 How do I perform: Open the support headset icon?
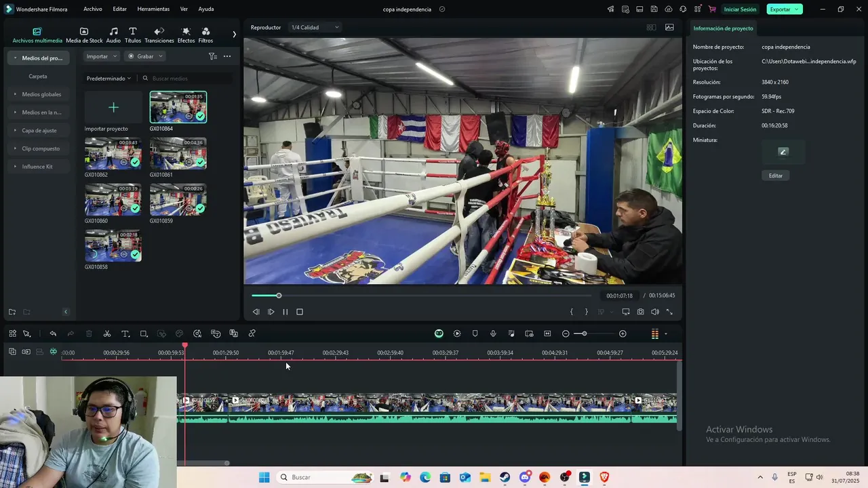pos(683,9)
